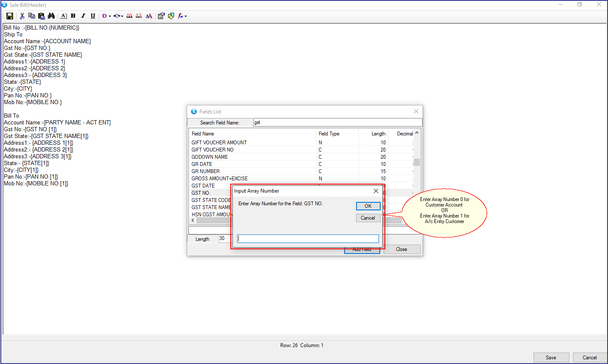
Task: Open the blue C dropdown arrow
Action: click(x=122, y=16)
